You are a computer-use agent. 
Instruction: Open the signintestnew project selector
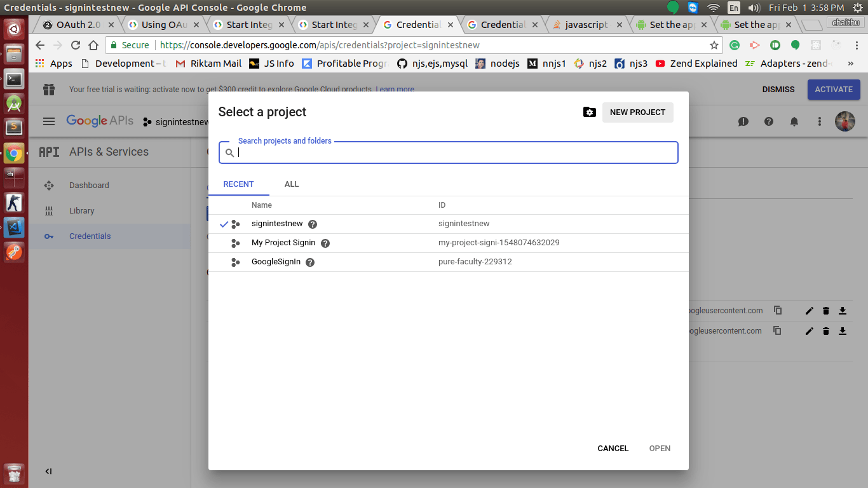pyautogui.click(x=175, y=122)
